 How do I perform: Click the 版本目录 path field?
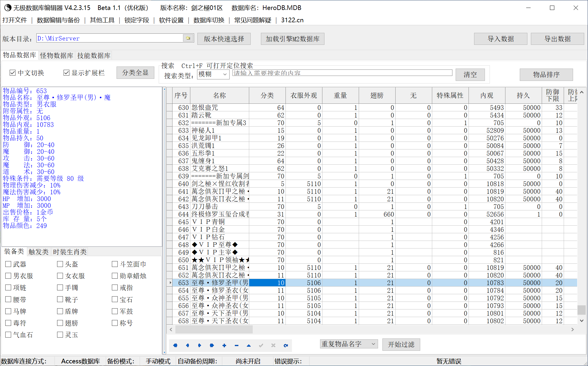[x=110, y=38]
